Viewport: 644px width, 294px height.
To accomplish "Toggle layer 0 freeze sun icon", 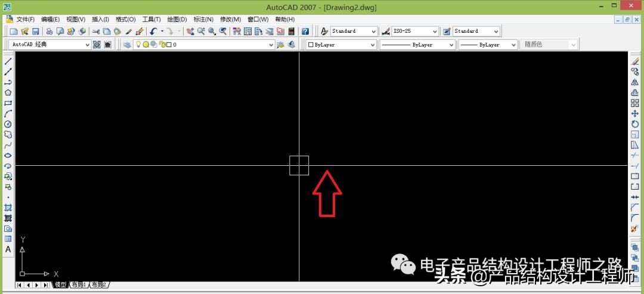I will click(145, 44).
